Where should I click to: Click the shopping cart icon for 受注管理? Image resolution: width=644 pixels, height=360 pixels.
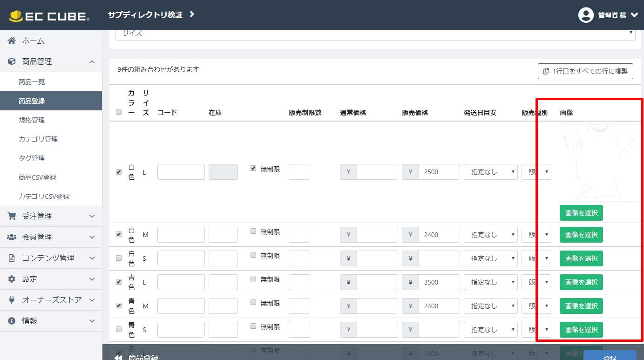click(12, 216)
